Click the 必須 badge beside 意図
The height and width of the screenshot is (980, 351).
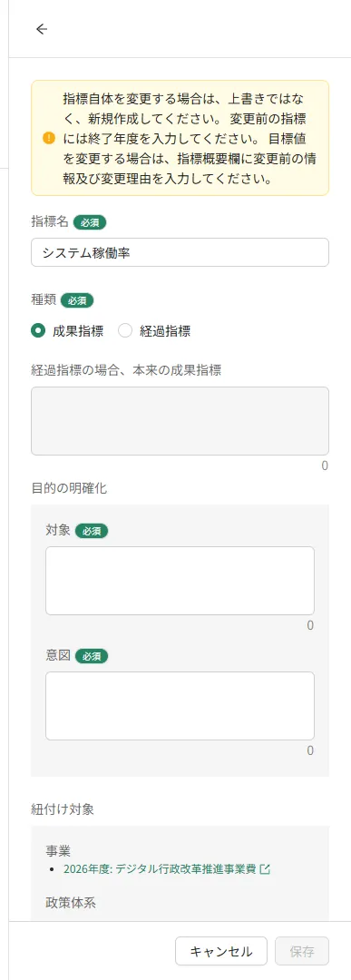[92, 656]
